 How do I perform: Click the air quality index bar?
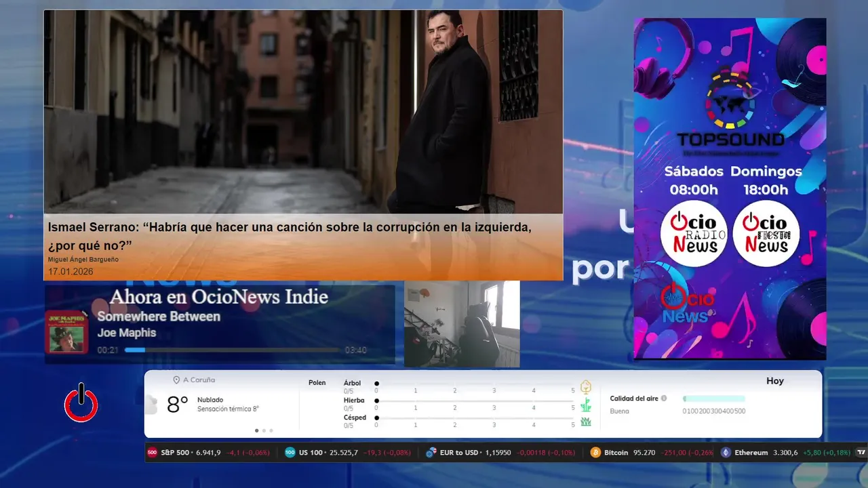pyautogui.click(x=714, y=399)
